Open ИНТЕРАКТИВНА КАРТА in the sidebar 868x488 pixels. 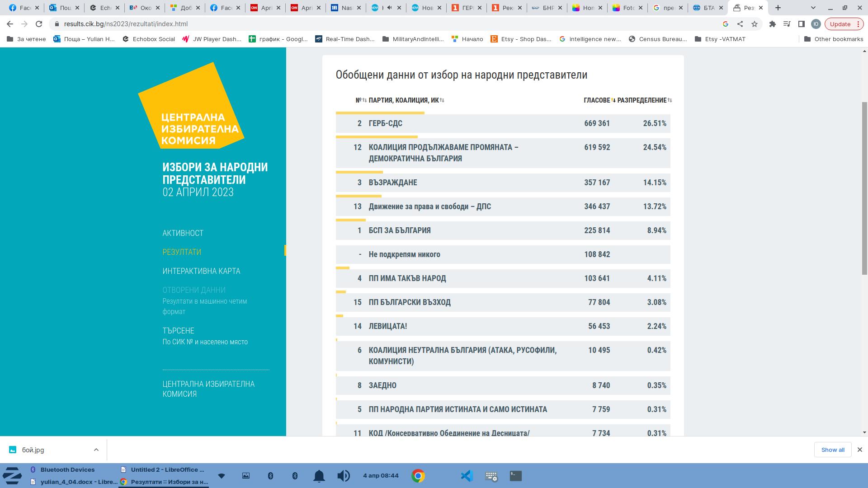click(201, 271)
